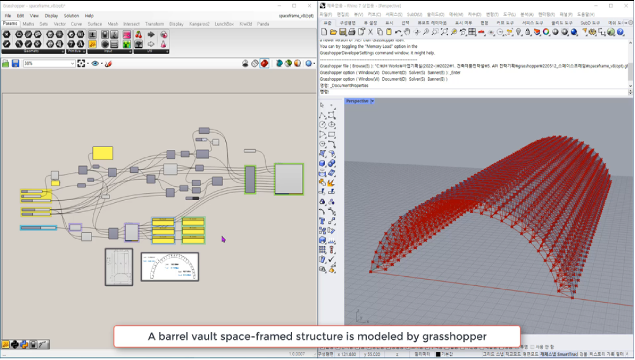This screenshot has width=635, height=360.
Task: Click the tall plan sketch thumbnail
Action: (119, 267)
